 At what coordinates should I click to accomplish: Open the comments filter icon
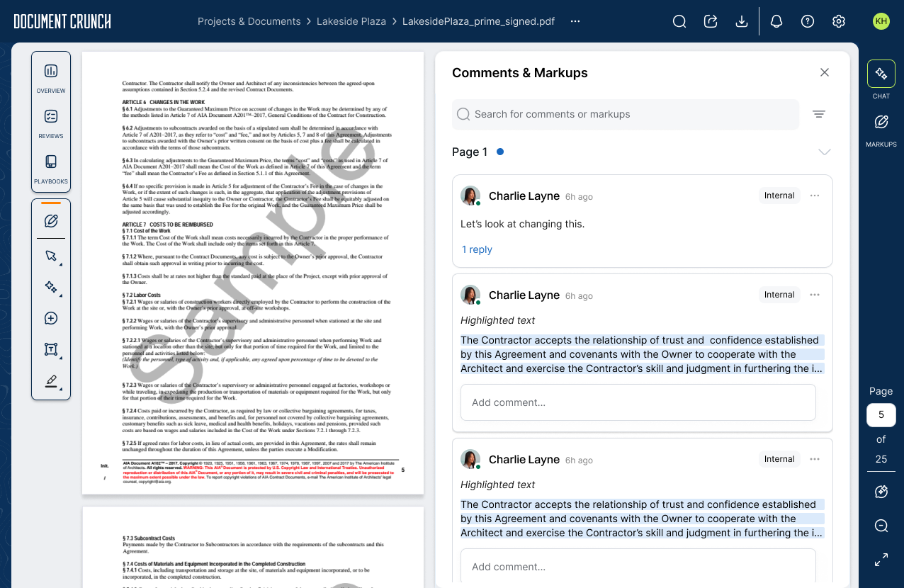click(819, 114)
